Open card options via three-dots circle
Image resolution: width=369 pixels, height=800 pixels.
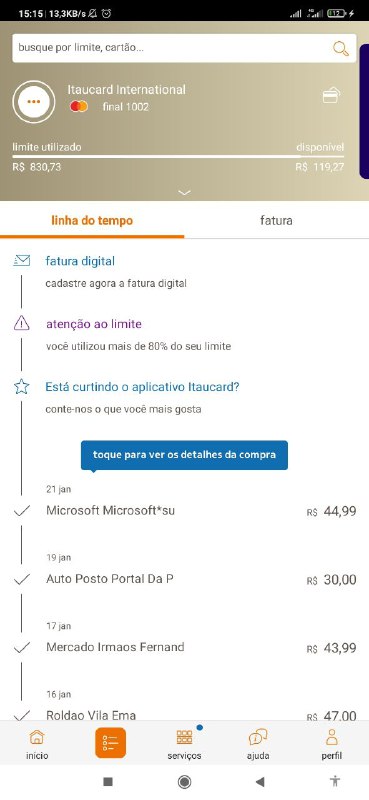[x=34, y=102]
